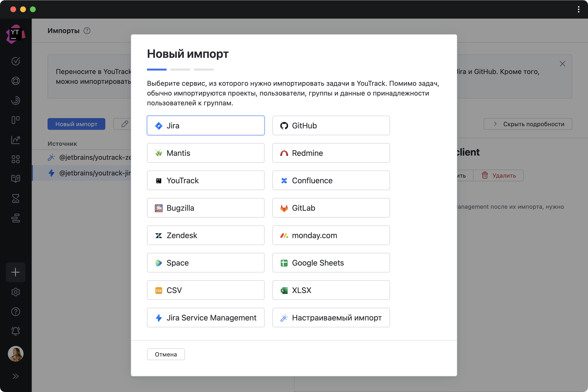
Task: Select Настраиваемый импорт option
Action: [x=331, y=318]
